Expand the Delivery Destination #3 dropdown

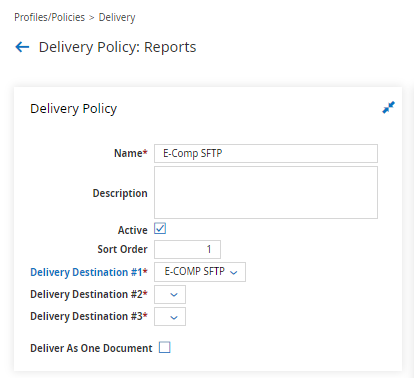coord(170,317)
